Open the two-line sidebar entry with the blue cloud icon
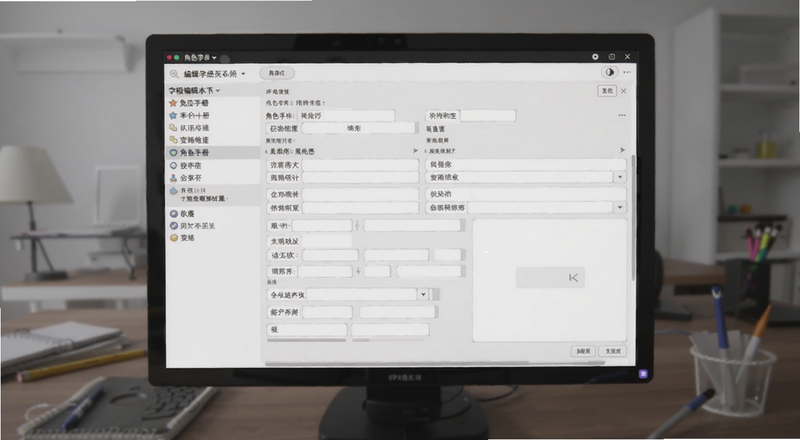 tap(213, 194)
